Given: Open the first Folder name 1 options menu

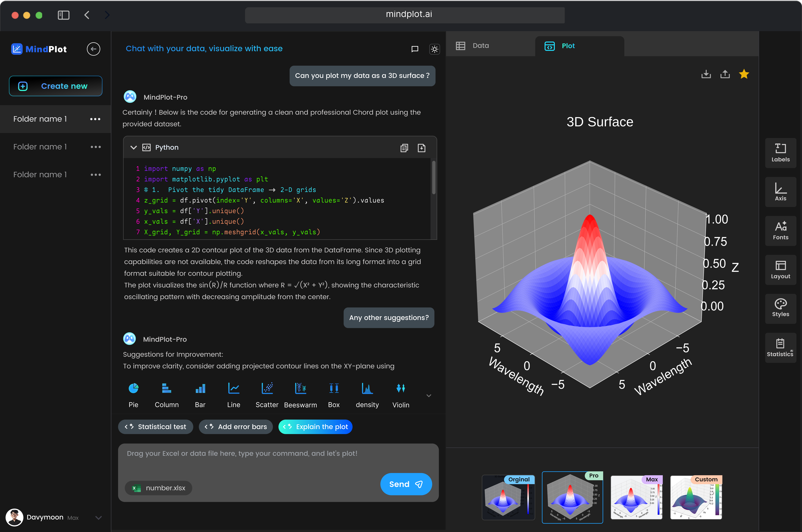Looking at the screenshot, I should click(95, 119).
